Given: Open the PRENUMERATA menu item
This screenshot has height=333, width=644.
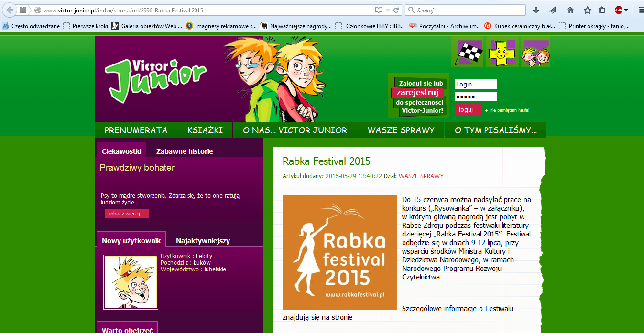Looking at the screenshot, I should pyautogui.click(x=136, y=130).
